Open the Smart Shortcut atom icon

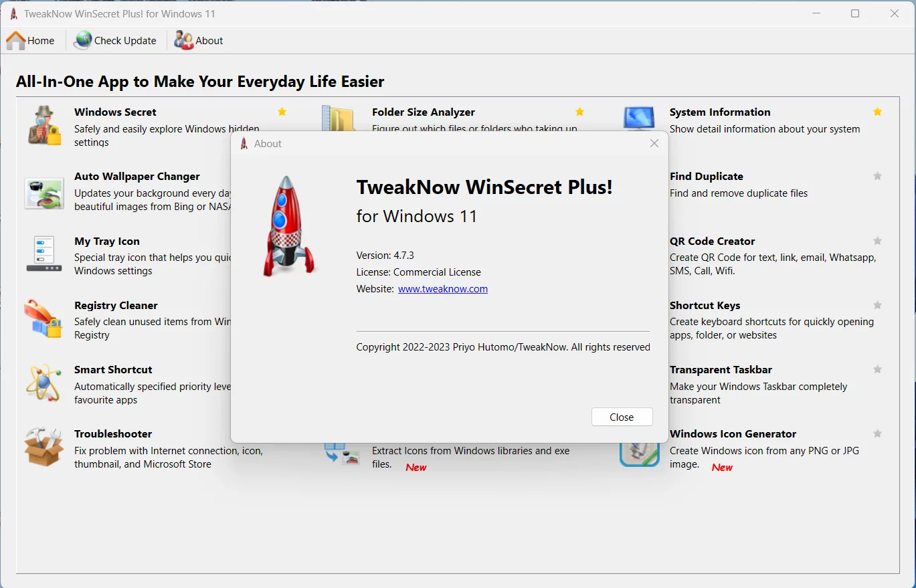pos(44,382)
